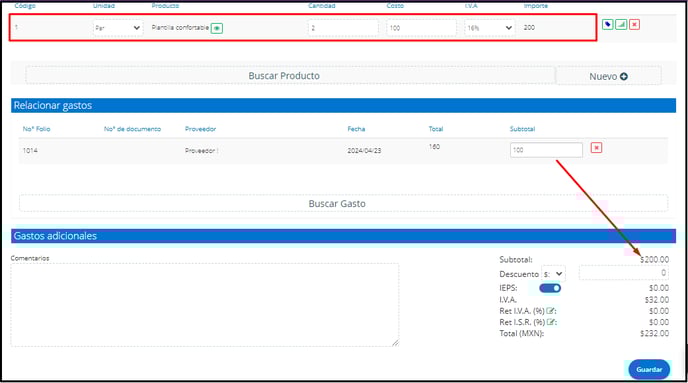This screenshot has height=383, width=688.
Task: Open the Unidad dropdown showing Par
Action: pos(118,28)
